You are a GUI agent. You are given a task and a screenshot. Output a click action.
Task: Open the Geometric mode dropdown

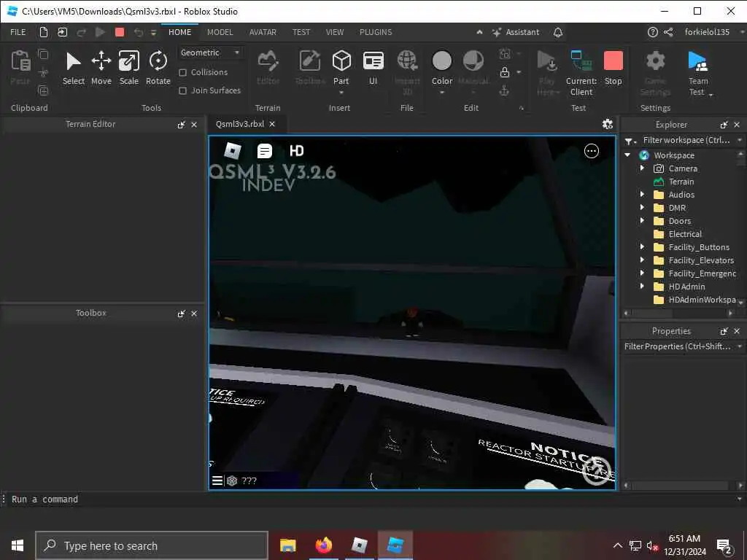210,52
